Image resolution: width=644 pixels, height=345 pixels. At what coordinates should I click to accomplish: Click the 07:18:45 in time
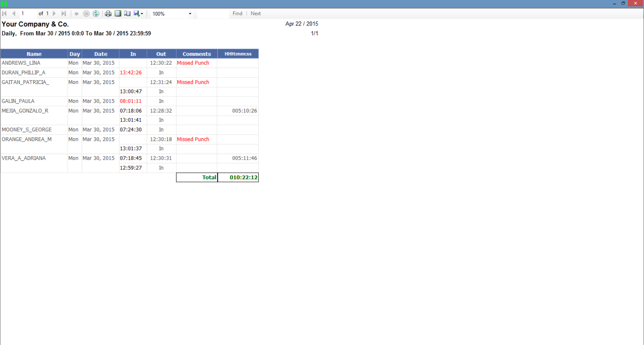pos(131,158)
